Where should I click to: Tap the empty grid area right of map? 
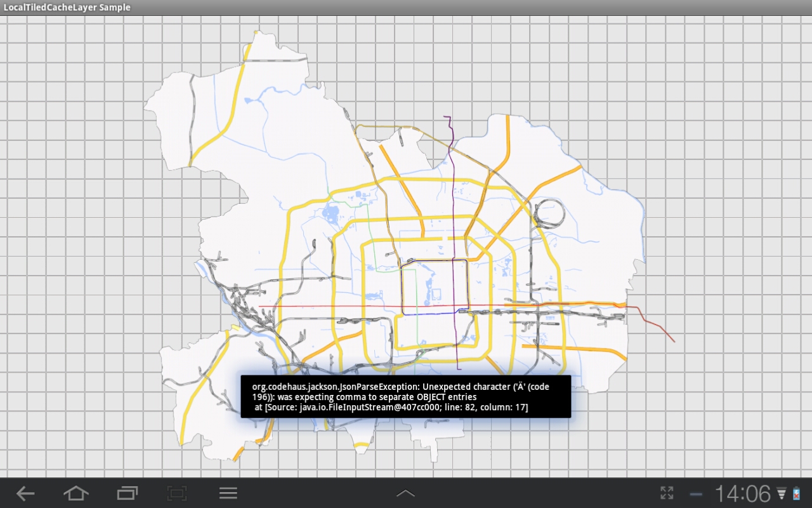[x=730, y=254]
